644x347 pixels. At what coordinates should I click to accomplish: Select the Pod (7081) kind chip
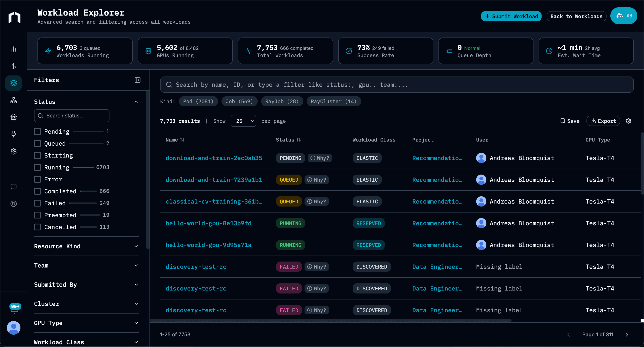coord(198,101)
